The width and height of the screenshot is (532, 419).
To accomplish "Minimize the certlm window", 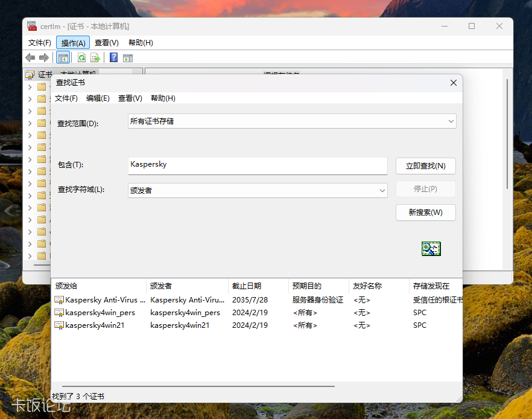I will (445, 26).
